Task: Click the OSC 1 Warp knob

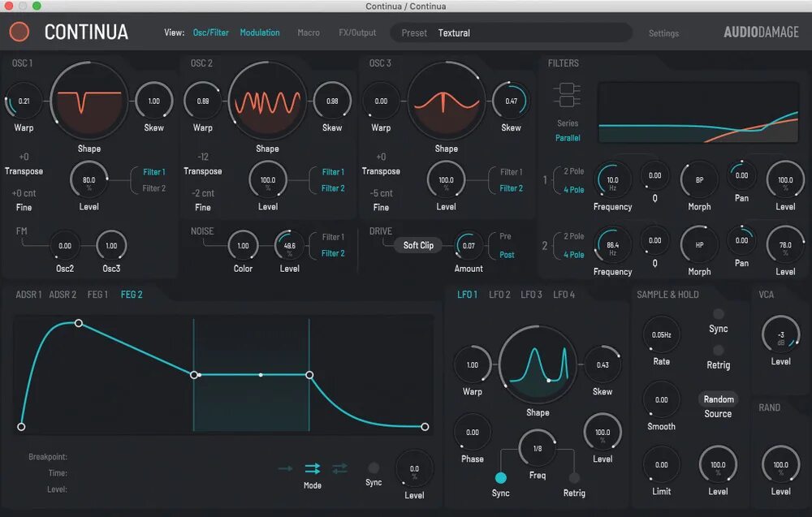Action: (24, 101)
